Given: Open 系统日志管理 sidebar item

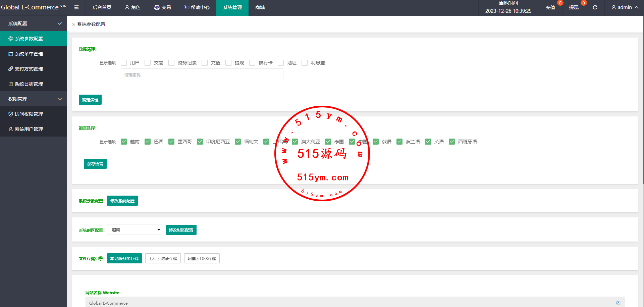Looking at the screenshot, I should [29, 84].
